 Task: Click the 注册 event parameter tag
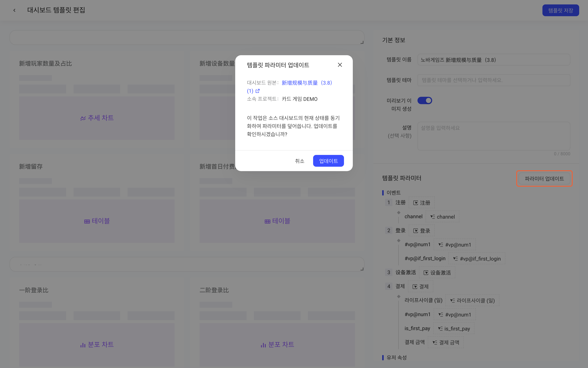422,203
